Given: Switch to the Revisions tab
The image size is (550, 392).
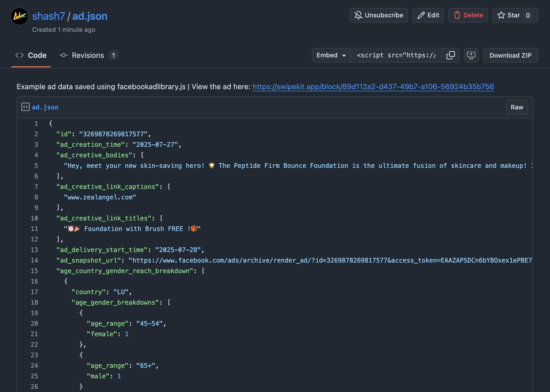Looking at the screenshot, I should tap(87, 55).
